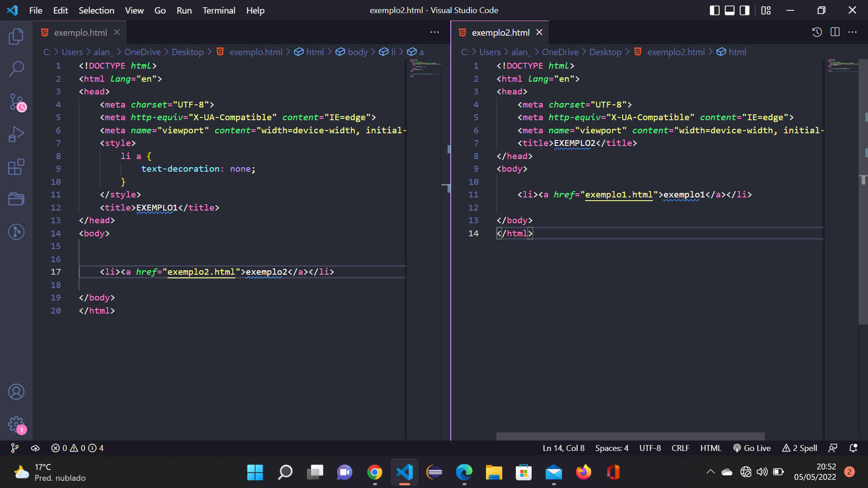Screen dimensions: 868x488
Task: Open weather widget showing 17°C
Action: 50,473
